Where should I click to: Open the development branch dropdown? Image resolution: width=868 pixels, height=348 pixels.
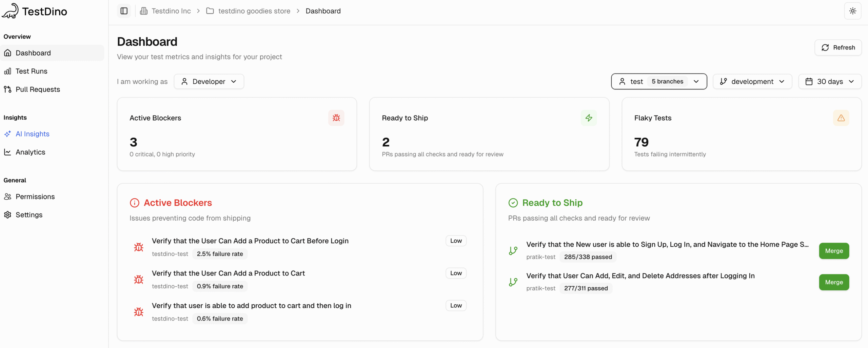(x=752, y=81)
